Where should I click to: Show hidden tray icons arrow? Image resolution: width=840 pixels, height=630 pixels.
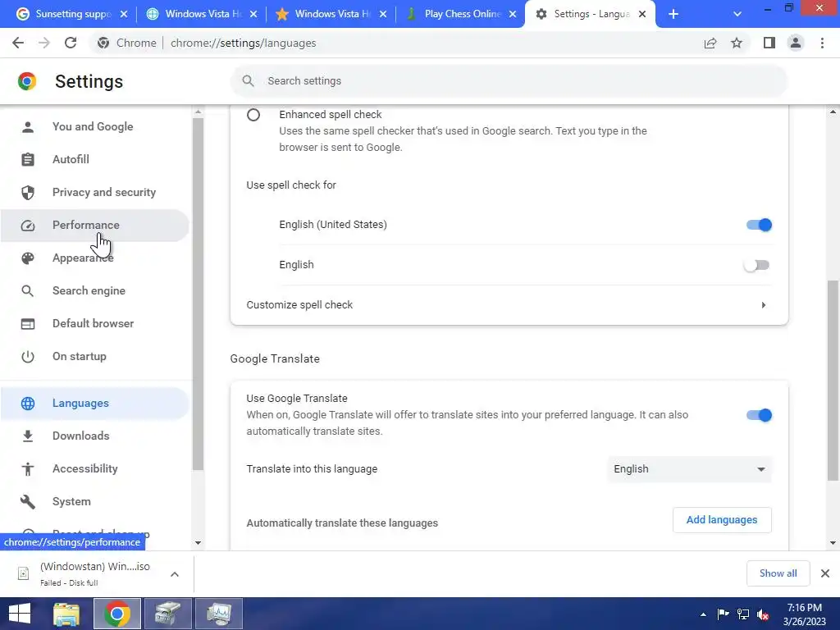pos(703,614)
